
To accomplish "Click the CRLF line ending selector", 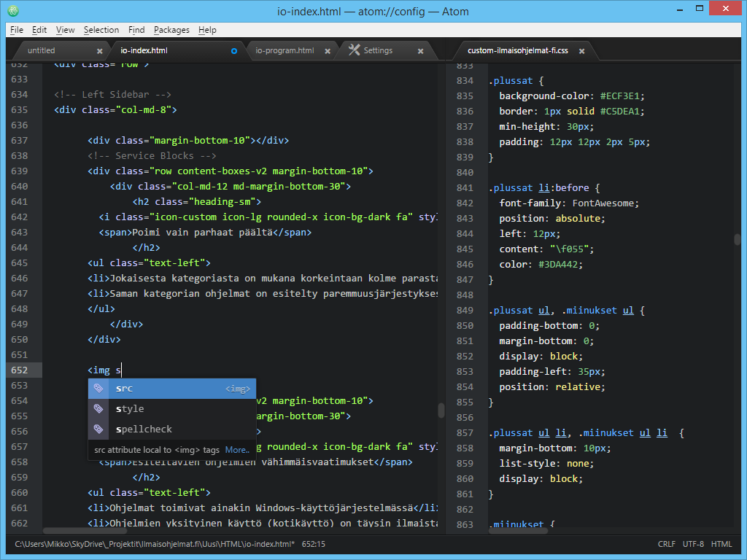I will click(x=667, y=544).
